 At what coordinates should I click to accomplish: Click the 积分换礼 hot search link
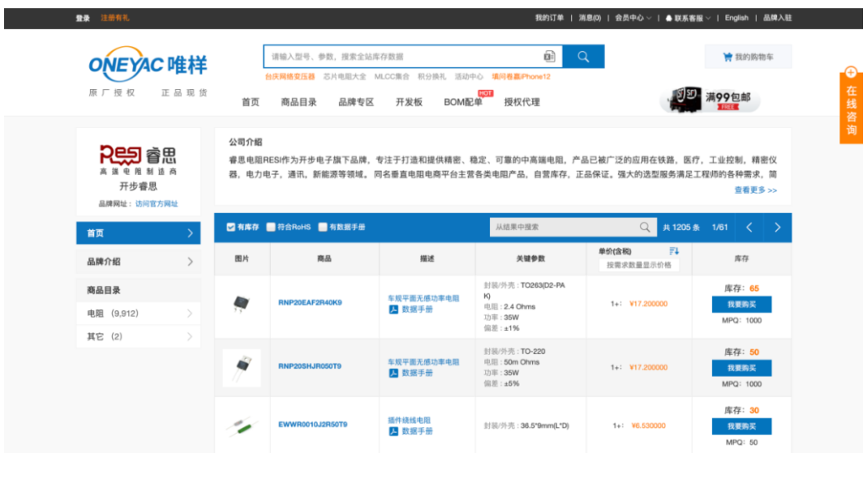432,77
